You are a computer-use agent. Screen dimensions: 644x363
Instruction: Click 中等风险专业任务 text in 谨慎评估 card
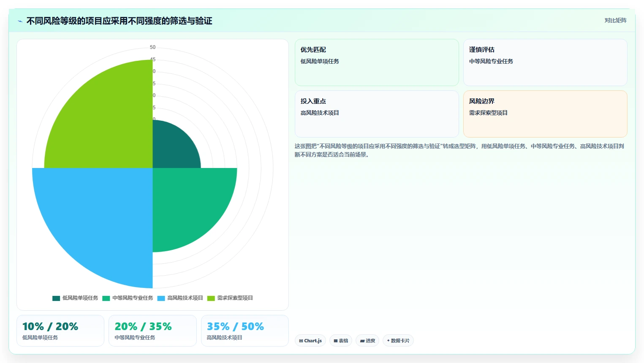(x=491, y=61)
